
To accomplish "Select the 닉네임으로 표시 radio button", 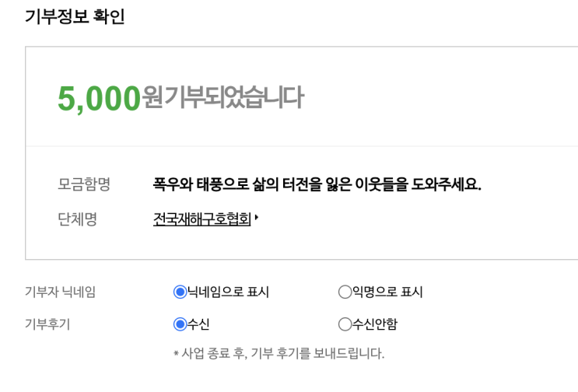I will [x=180, y=292].
